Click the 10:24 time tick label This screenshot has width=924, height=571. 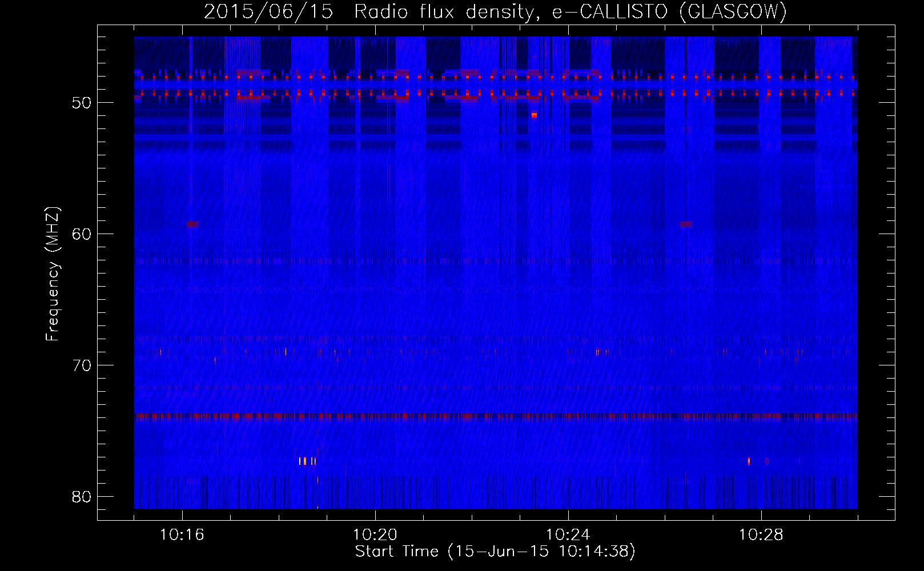click(568, 535)
